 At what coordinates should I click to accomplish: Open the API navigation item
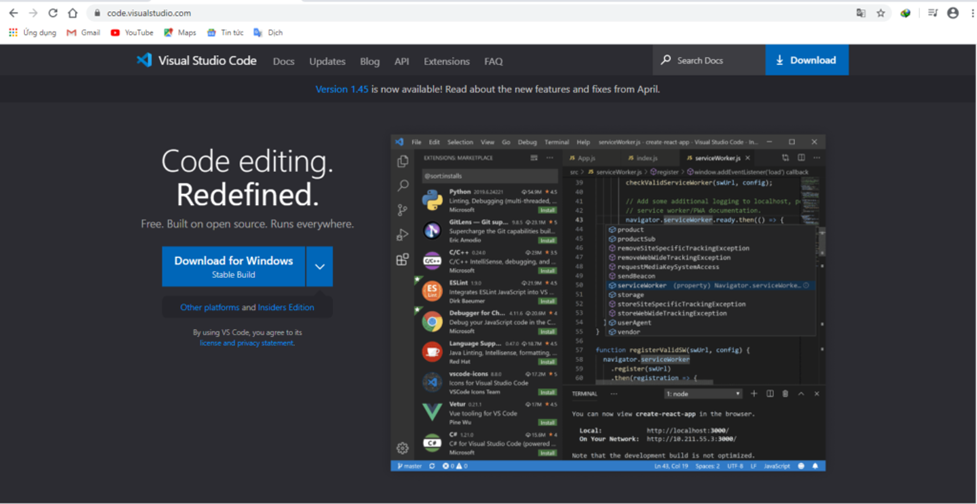(402, 61)
